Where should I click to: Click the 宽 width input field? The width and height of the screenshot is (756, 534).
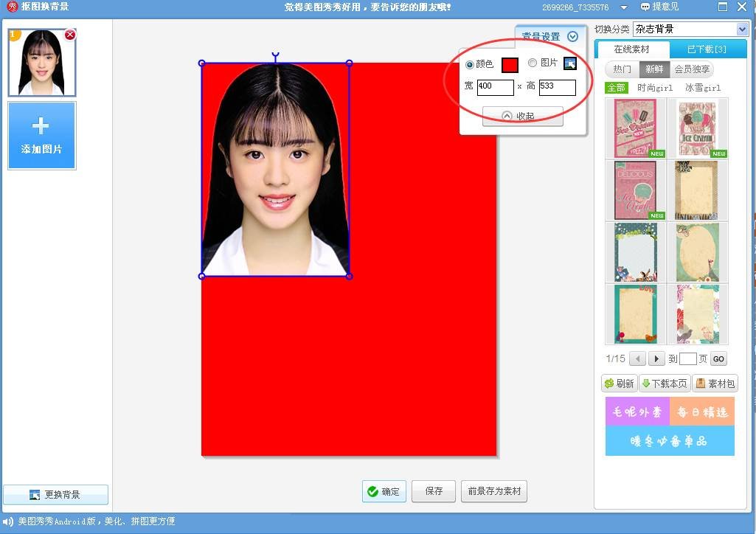tap(495, 87)
